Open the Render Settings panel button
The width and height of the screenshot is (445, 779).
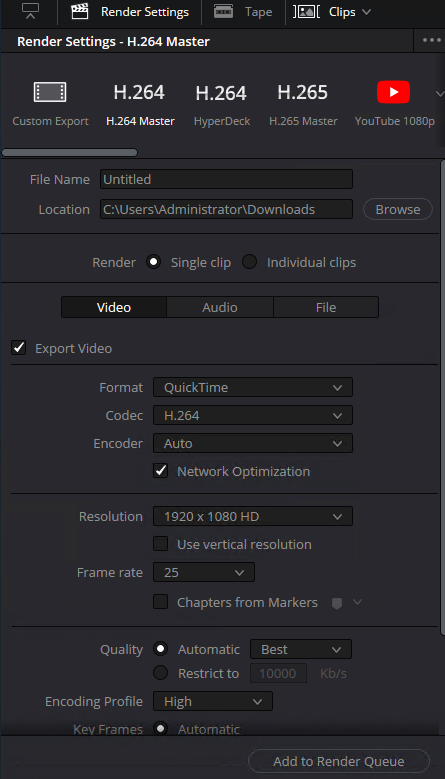tap(130, 12)
